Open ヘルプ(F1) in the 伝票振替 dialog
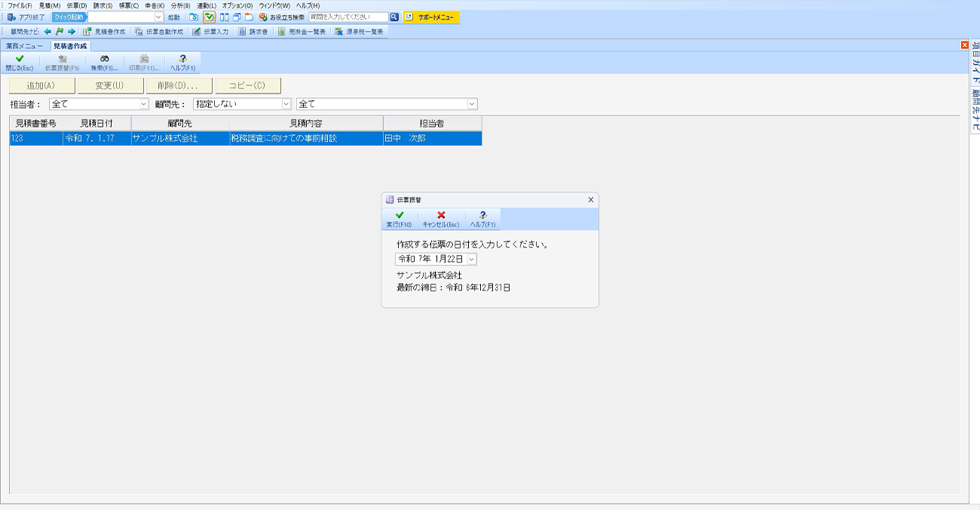The height and width of the screenshot is (510, 980). pos(482,219)
